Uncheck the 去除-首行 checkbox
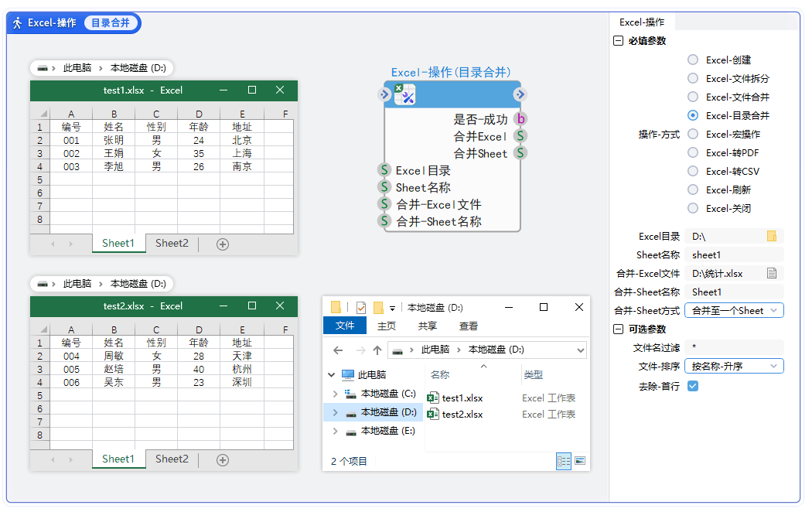The width and height of the screenshot is (812, 512). [x=692, y=386]
